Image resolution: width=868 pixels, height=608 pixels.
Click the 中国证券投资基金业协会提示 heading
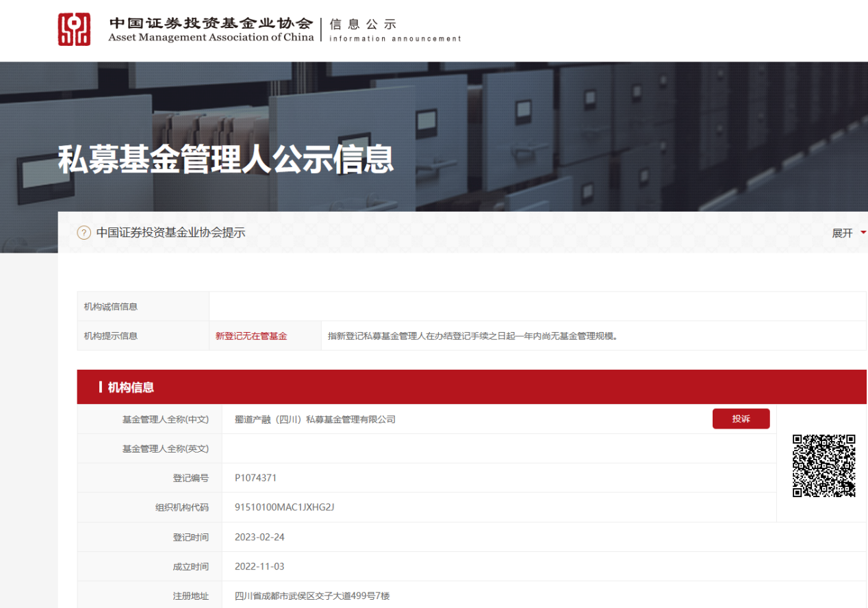tap(170, 233)
